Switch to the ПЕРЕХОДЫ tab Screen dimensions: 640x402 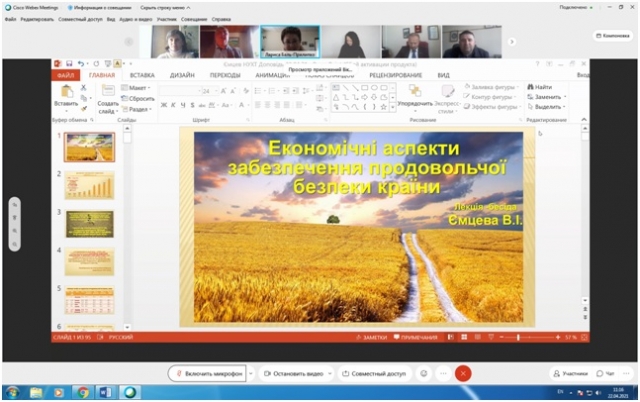[x=225, y=75]
